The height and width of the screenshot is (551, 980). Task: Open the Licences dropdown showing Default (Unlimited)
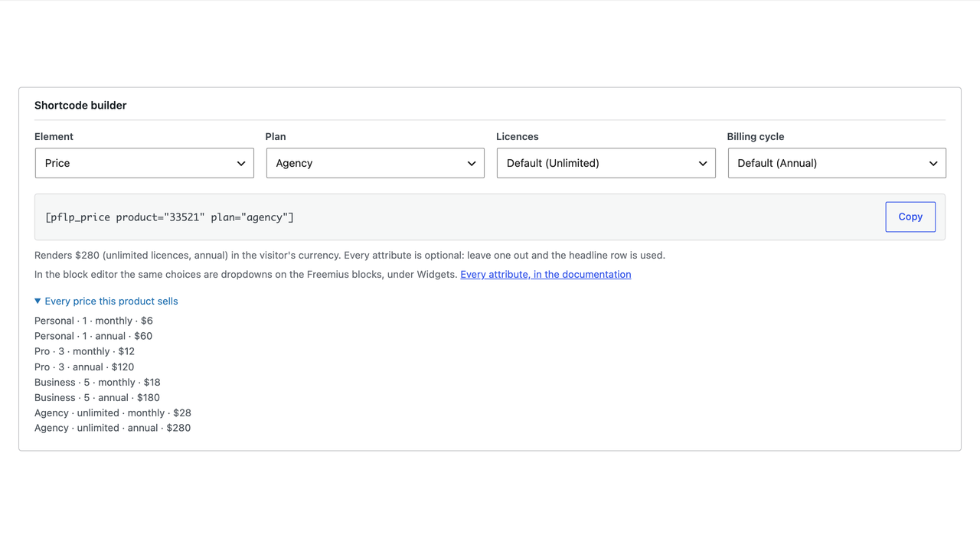(x=606, y=163)
